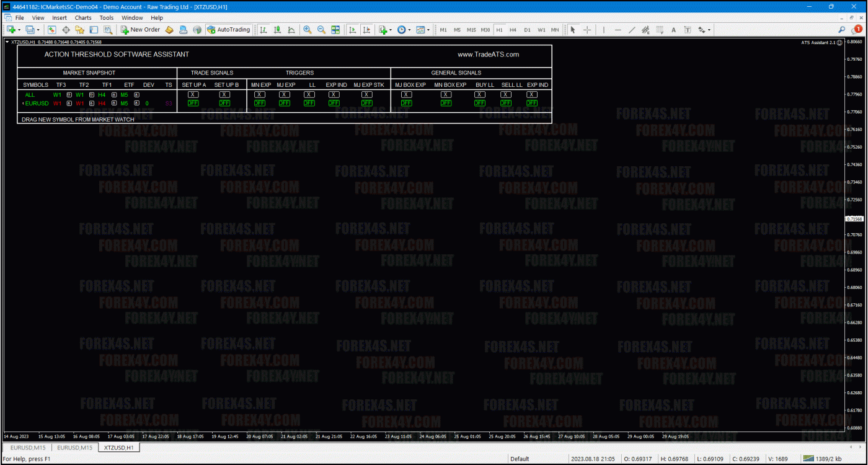Viewport: 868px width, 465px height.
Task: Toggle OFF switch under SET UP A
Action: (x=193, y=104)
